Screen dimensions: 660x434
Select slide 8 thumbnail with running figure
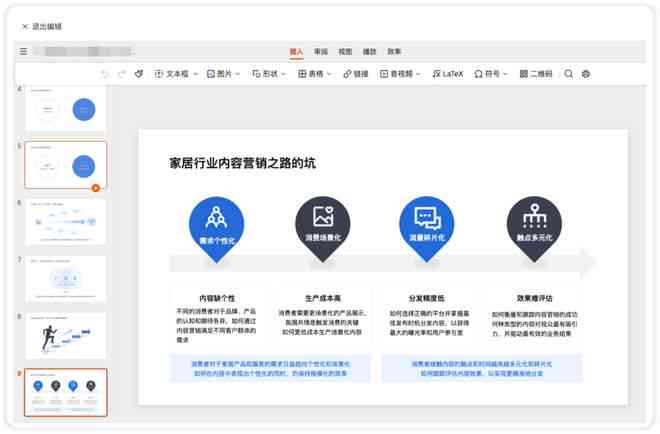pyautogui.click(x=66, y=335)
